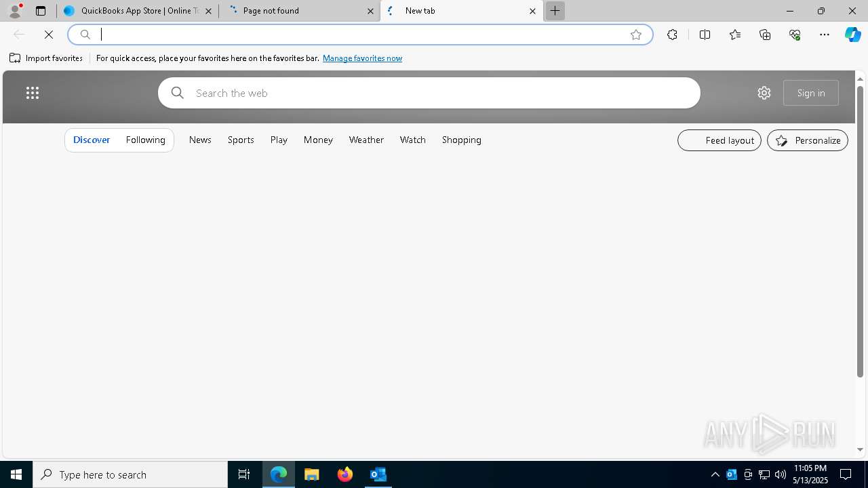The image size is (868, 488).
Task: Open Task View from taskbar
Action: (x=244, y=474)
